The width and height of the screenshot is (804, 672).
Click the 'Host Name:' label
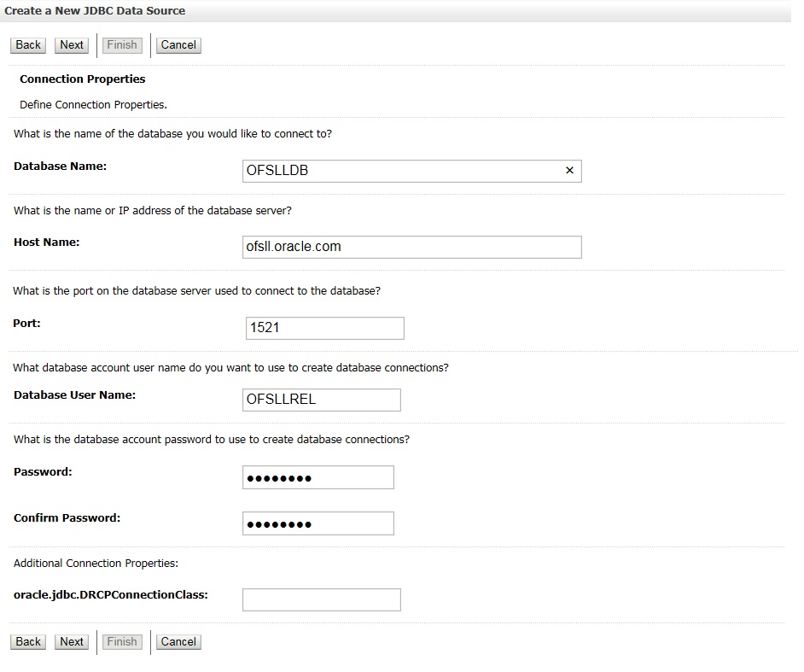47,243
